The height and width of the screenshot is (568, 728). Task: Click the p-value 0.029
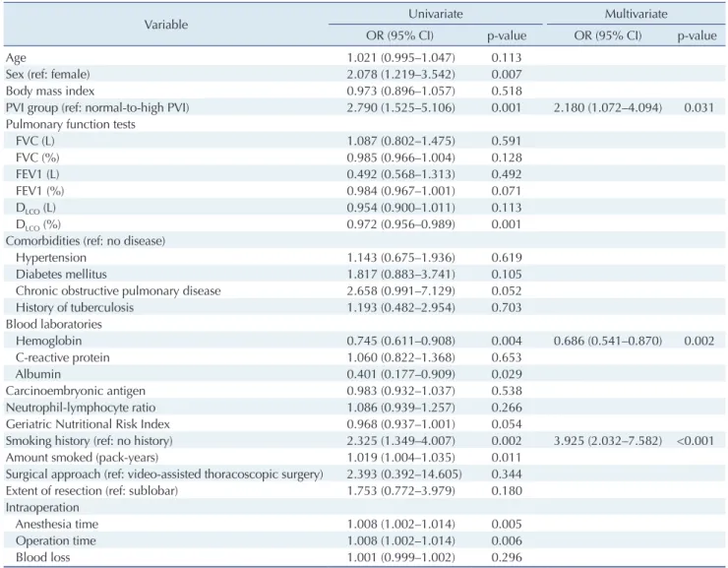point(507,374)
